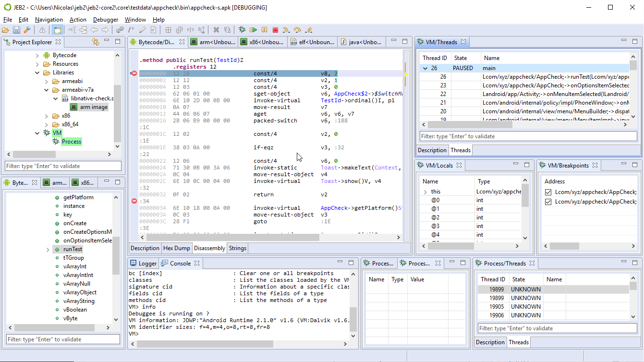Sort VM/Threads by Thread ID column header

click(x=435, y=58)
